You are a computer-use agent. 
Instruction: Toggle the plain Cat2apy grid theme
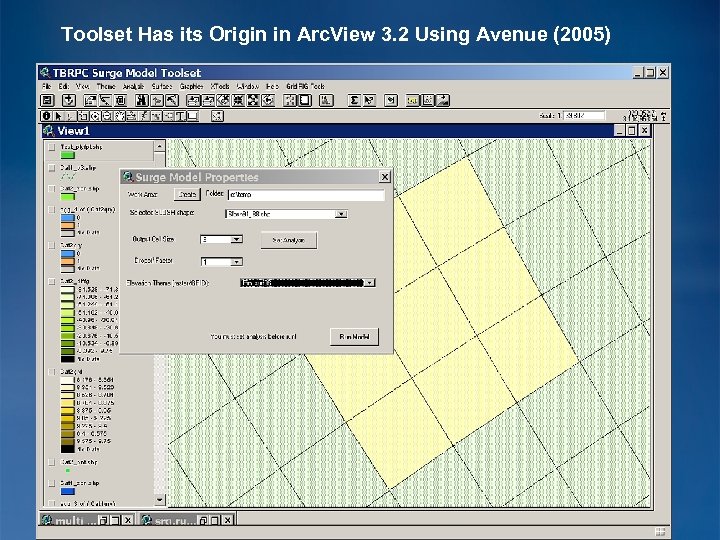point(52,245)
